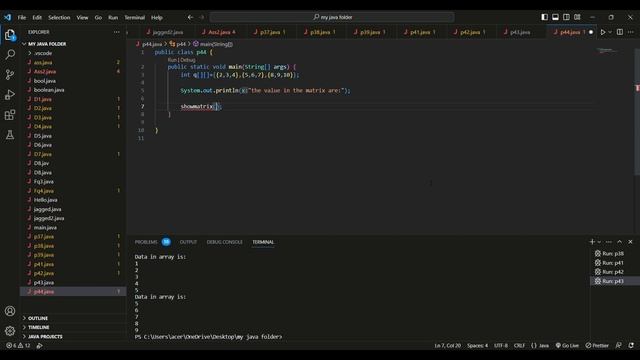Image resolution: width=640 pixels, height=360 pixels.
Task: Close the bottom panel
Action: [630, 242]
